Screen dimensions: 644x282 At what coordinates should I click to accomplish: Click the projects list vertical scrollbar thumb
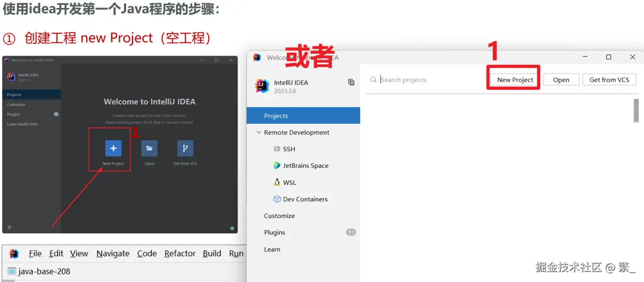point(636,110)
